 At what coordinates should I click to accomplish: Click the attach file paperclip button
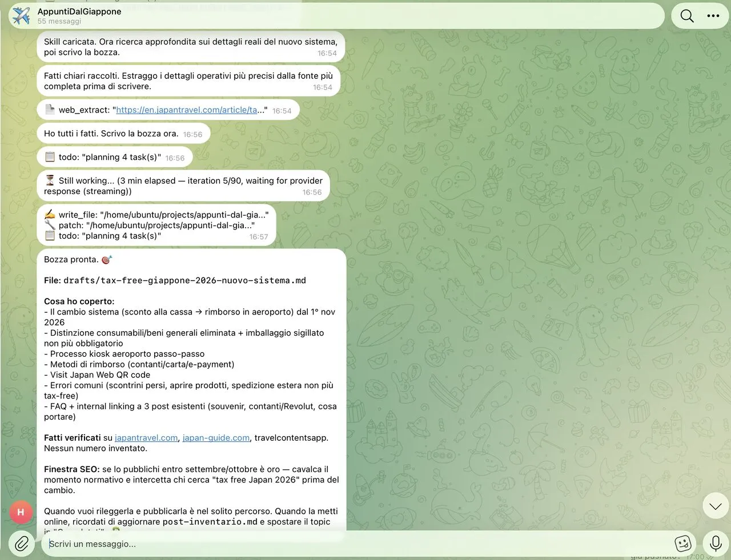tap(22, 543)
